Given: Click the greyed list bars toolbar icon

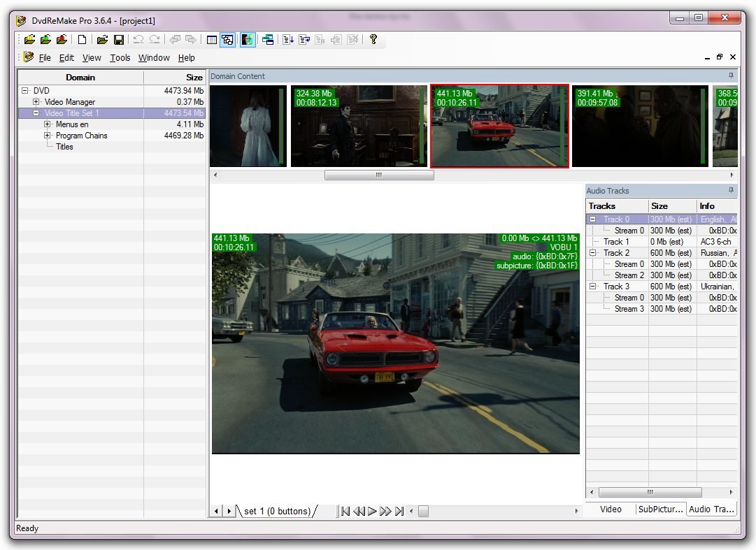Looking at the screenshot, I should tap(320, 40).
